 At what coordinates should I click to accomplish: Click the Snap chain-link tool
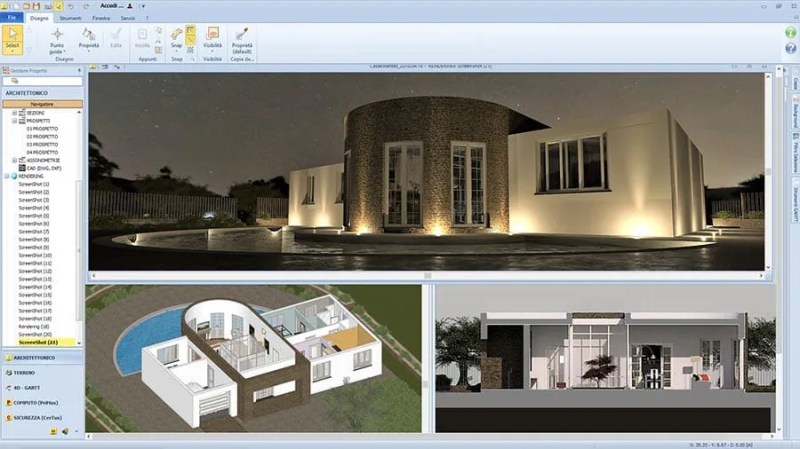click(177, 38)
